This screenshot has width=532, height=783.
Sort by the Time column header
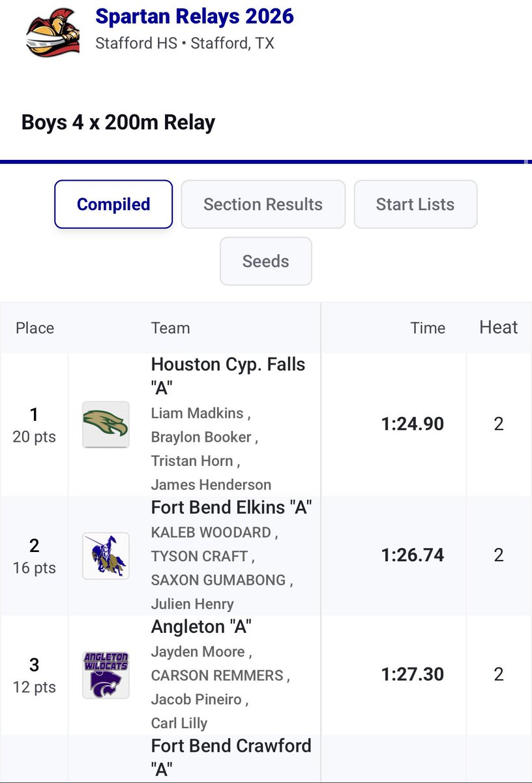pyautogui.click(x=428, y=328)
